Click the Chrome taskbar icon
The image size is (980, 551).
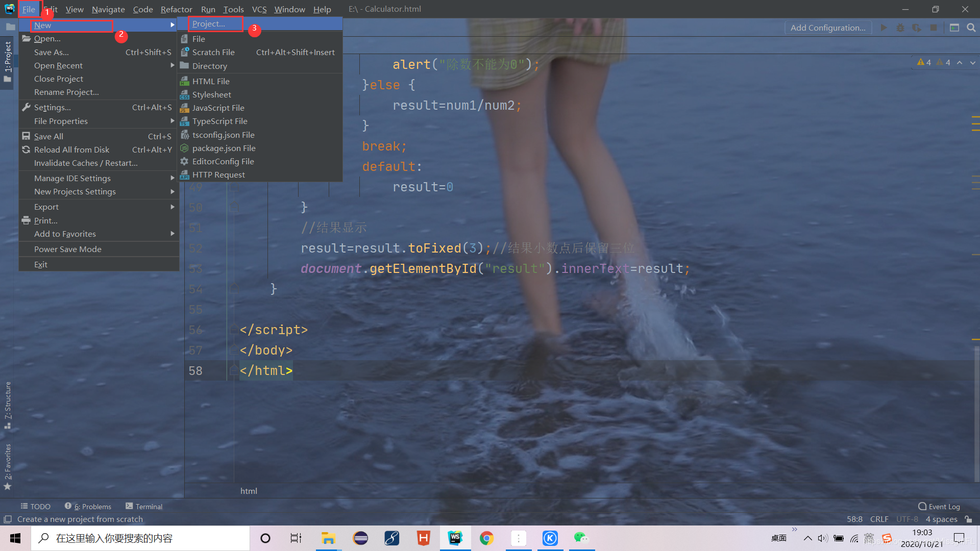486,538
